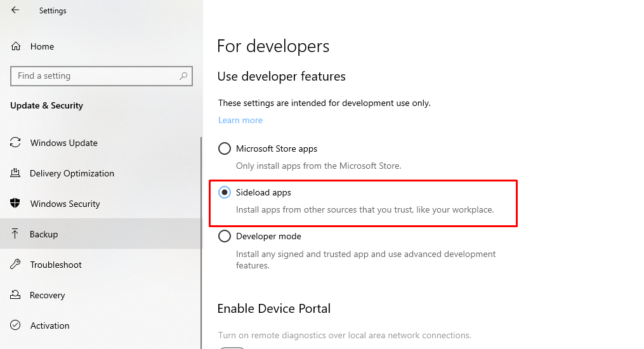Viewport: 644px width, 349px height.
Task: Open the Learn more link
Action: [240, 120]
